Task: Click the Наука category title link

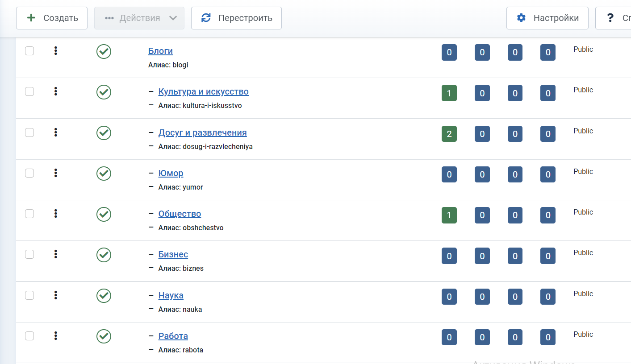Action: 171,295
